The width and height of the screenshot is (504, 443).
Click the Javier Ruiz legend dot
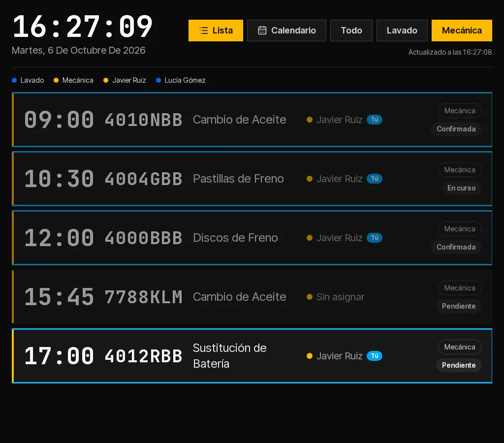(x=106, y=80)
